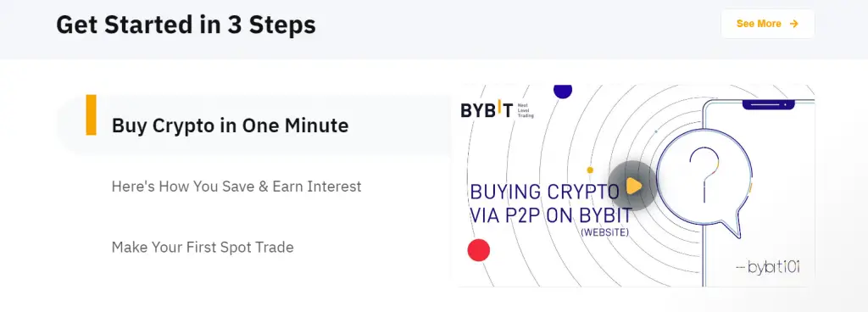Click the bybit101 logo in the thumbnail corner
This screenshot has width=868, height=312.
(768, 267)
